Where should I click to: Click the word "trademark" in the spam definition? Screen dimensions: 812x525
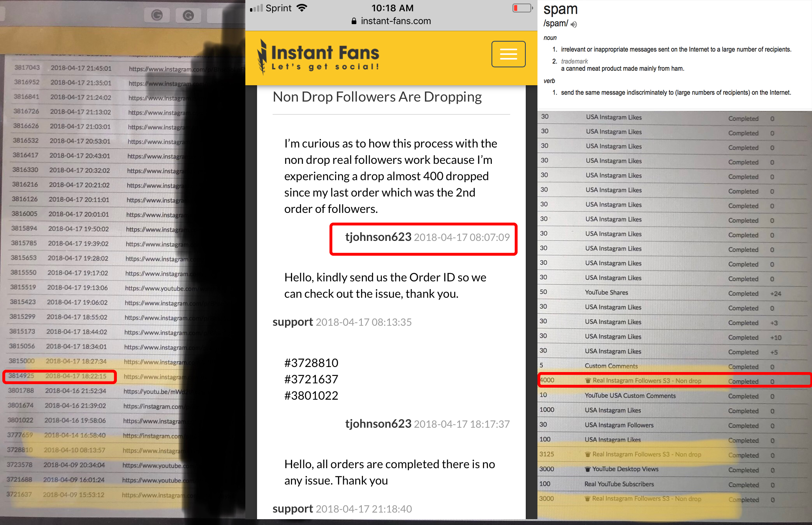[x=574, y=61]
